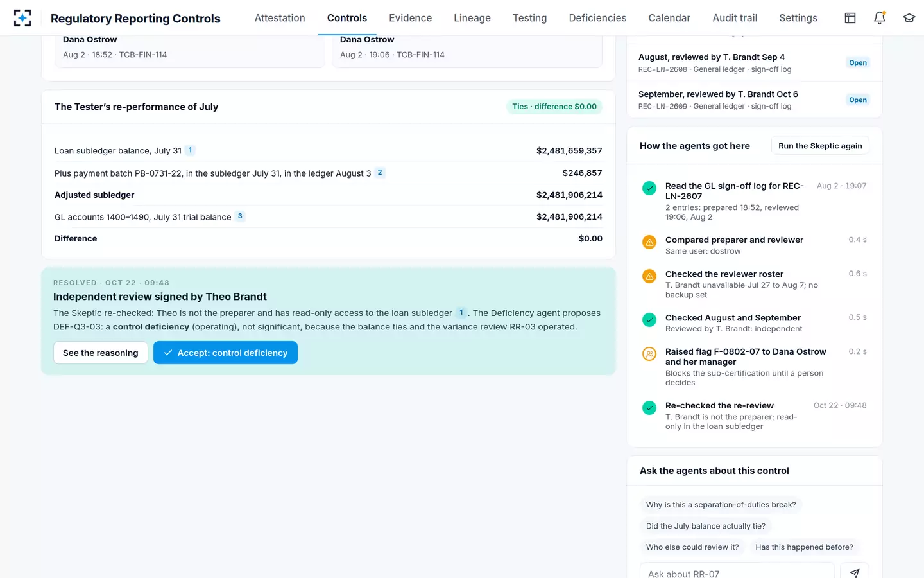The width and height of the screenshot is (924, 578).
Task: Open the August record REC-LN-2608 row
Action: click(755, 63)
